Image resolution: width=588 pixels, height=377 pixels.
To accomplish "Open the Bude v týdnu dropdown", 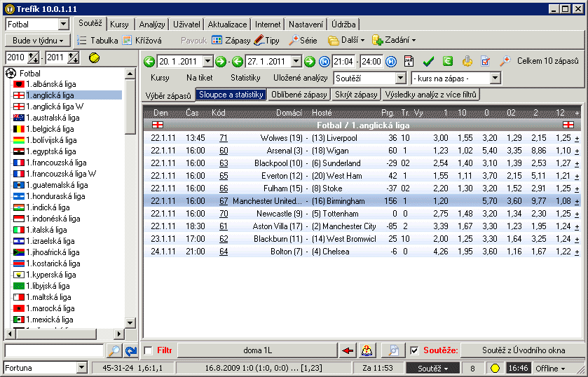I will point(38,41).
